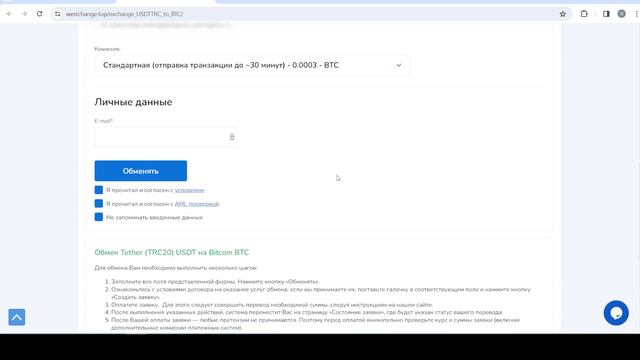Click instruction step 1 Заполните все поля
The image size is (640, 360).
(215, 282)
